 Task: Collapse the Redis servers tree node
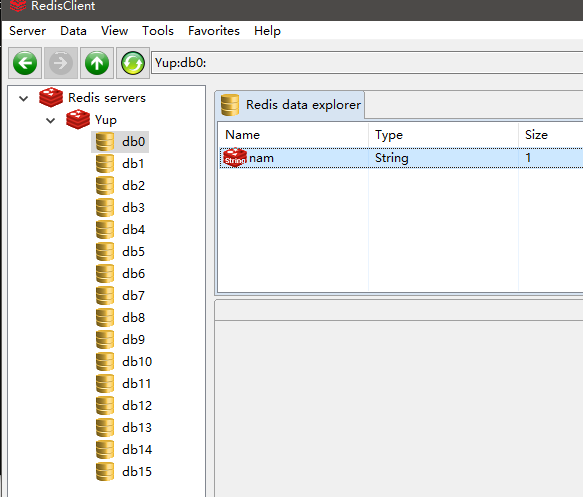tap(23, 99)
